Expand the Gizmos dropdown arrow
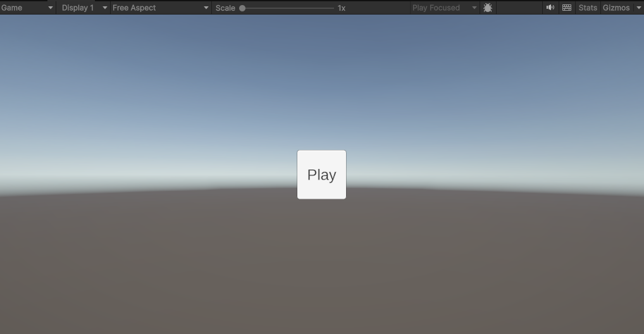This screenshot has height=334, width=644. click(638, 8)
